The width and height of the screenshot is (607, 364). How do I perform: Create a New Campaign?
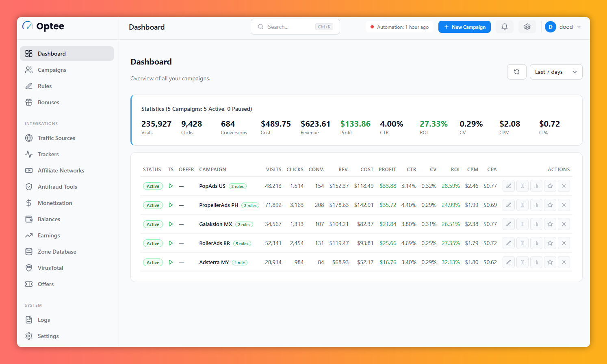tap(464, 27)
